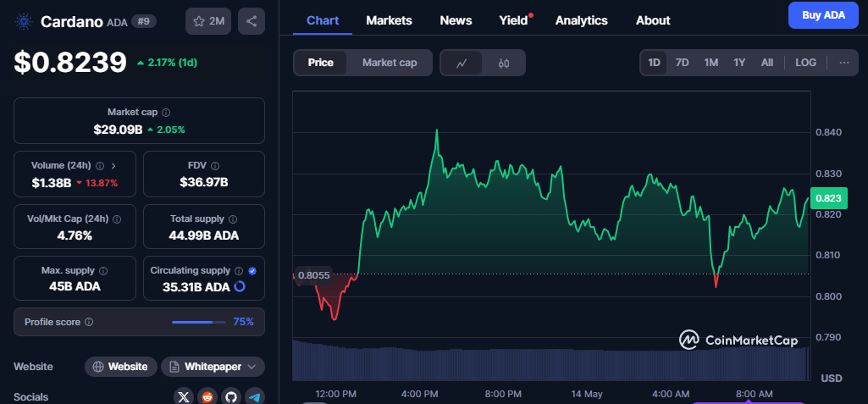
Task: Select the 7D time range
Action: point(682,63)
